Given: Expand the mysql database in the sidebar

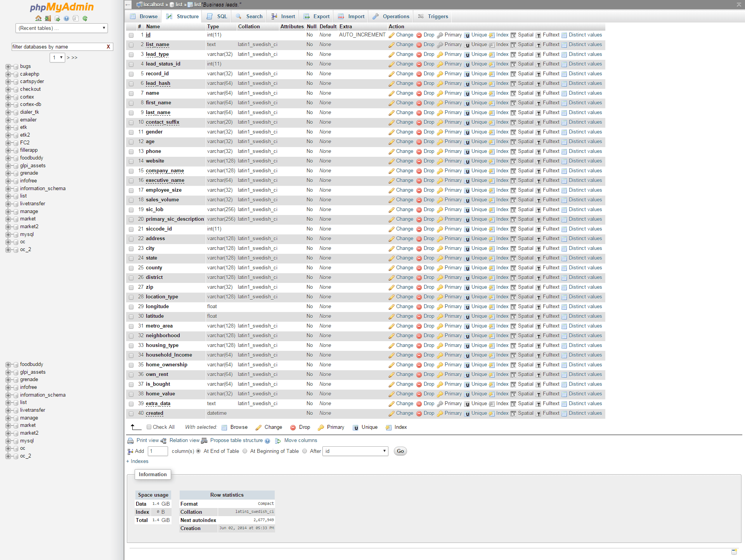Looking at the screenshot, I should (x=9, y=234).
